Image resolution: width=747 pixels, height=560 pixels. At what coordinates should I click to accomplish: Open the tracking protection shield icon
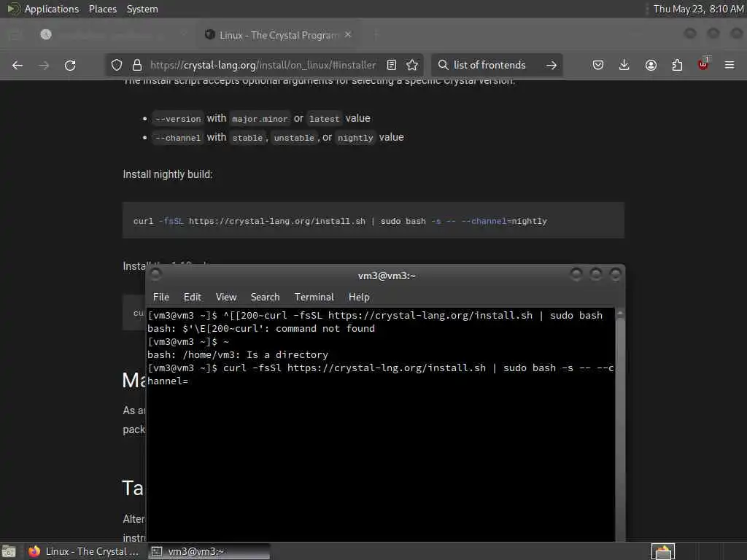(x=117, y=65)
